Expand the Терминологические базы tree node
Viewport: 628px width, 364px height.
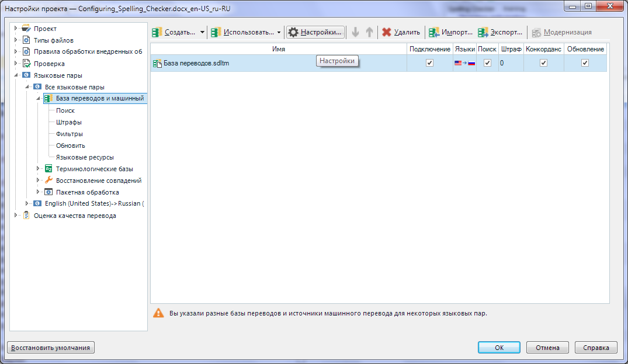coord(39,169)
